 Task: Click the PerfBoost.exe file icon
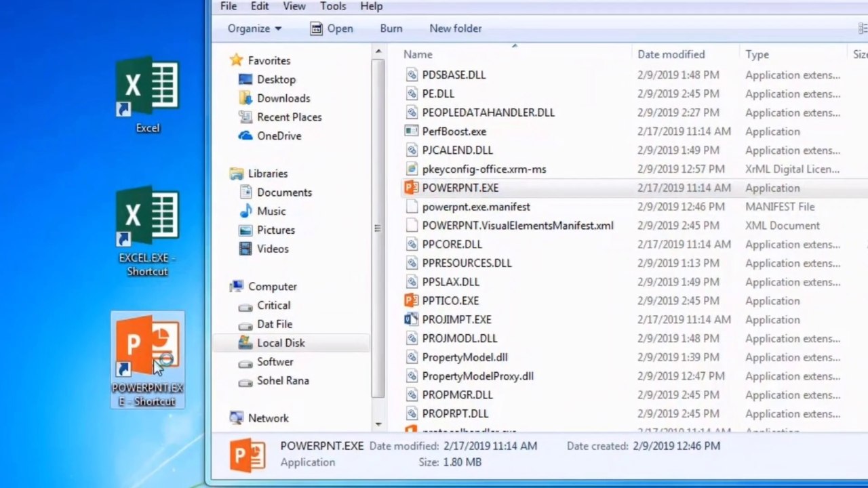coord(411,131)
